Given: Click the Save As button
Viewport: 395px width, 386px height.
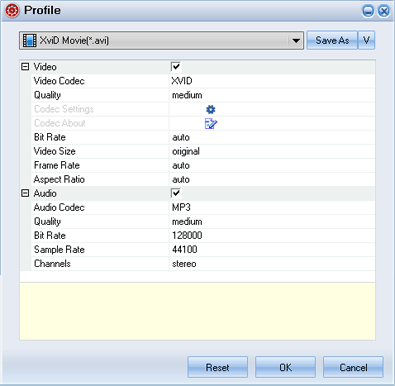Looking at the screenshot, I should coord(332,40).
